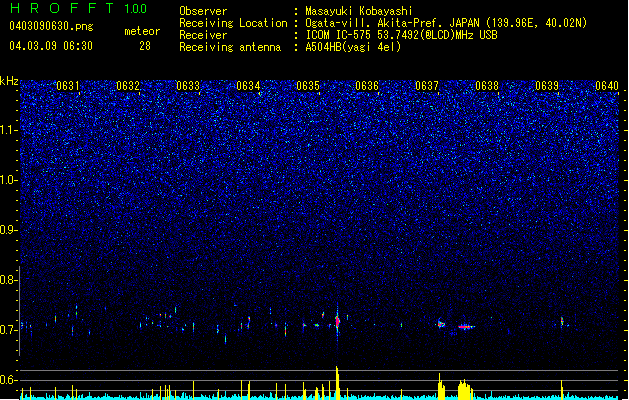Viewport: 629px width, 400px height.
Task: Click the tallest yellow power spike
Action: (337, 383)
